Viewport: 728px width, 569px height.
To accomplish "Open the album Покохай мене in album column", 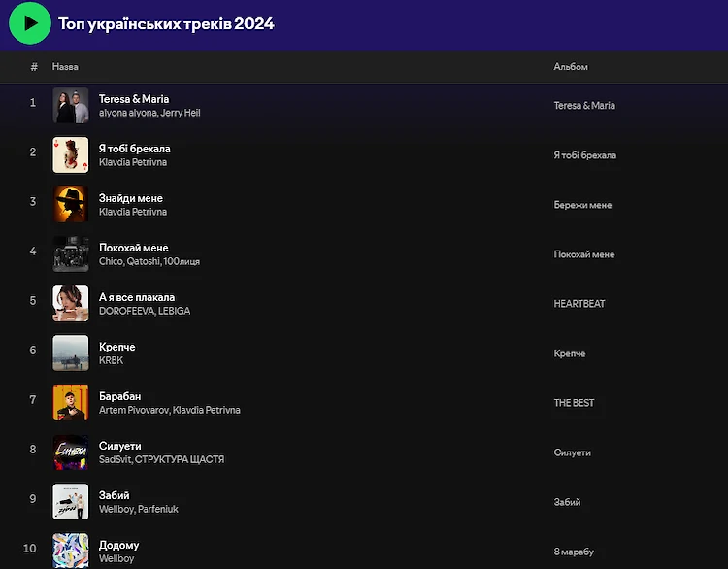I will point(584,254).
